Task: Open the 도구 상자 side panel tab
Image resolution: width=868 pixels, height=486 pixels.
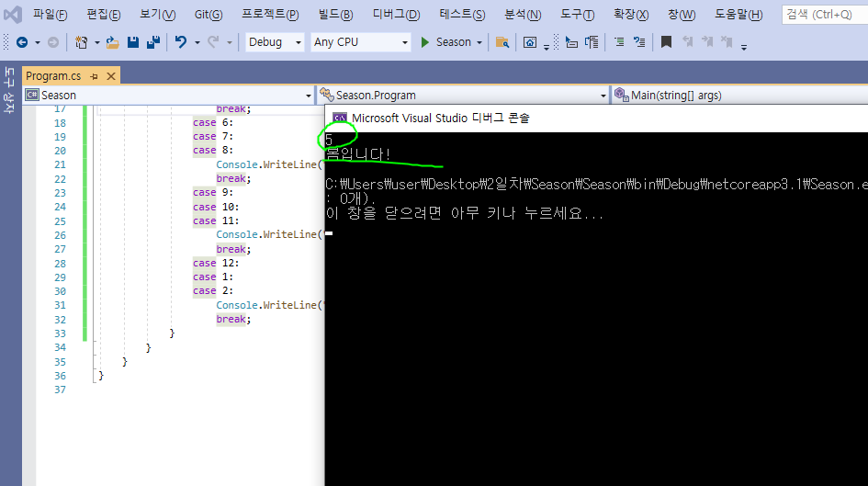Action: [9, 90]
